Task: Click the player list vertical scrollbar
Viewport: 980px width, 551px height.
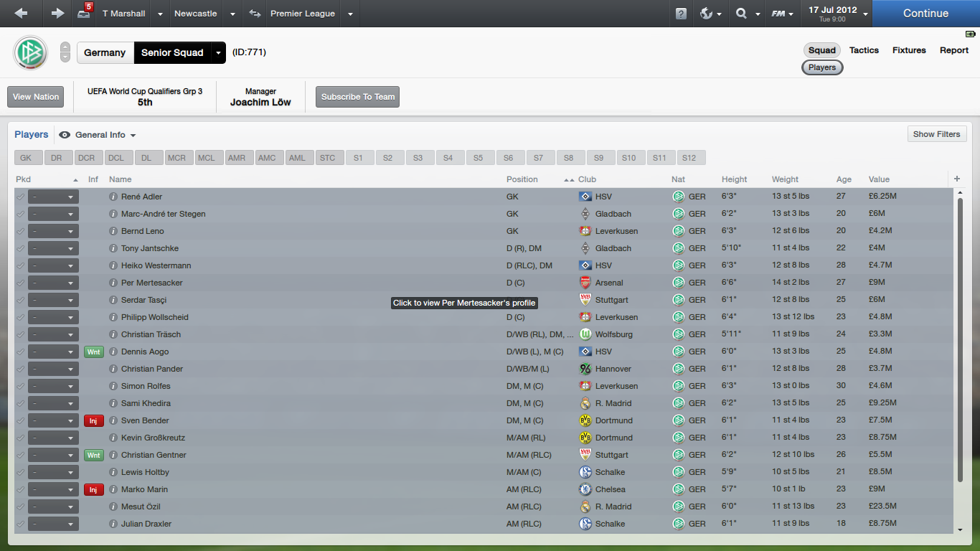Action: click(x=961, y=339)
